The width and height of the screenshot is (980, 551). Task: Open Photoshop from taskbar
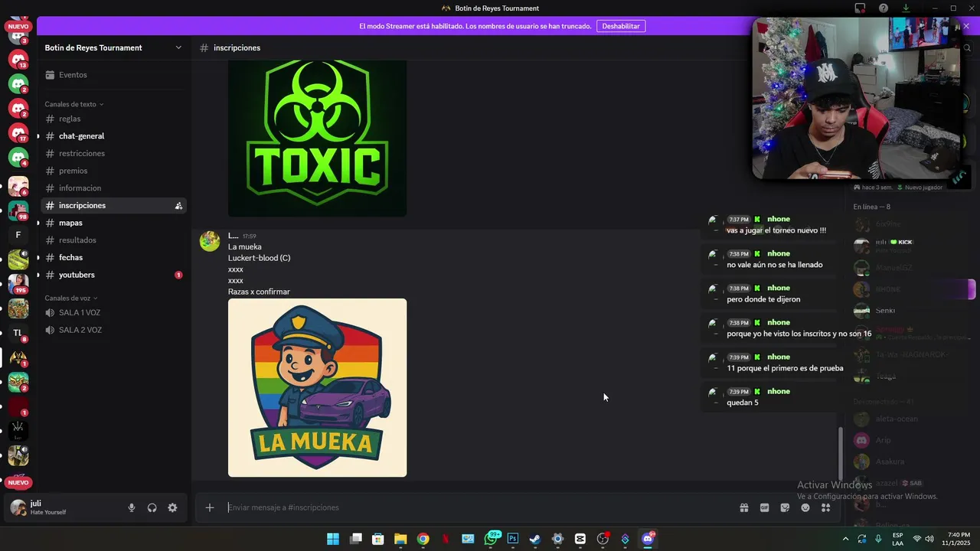pos(512,539)
